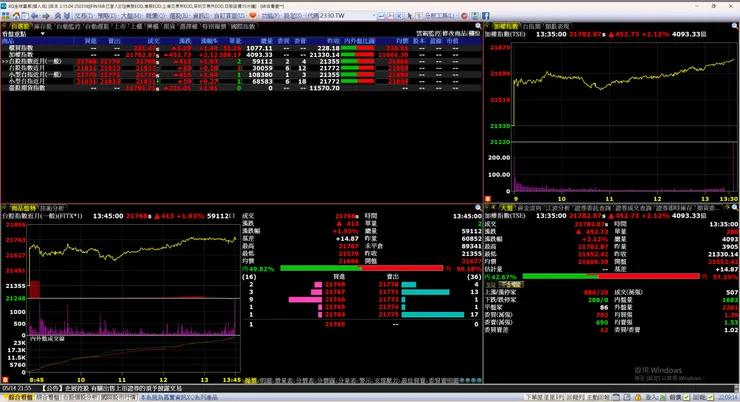
Task: Sort by the 成交 column header
Action: click(x=153, y=41)
